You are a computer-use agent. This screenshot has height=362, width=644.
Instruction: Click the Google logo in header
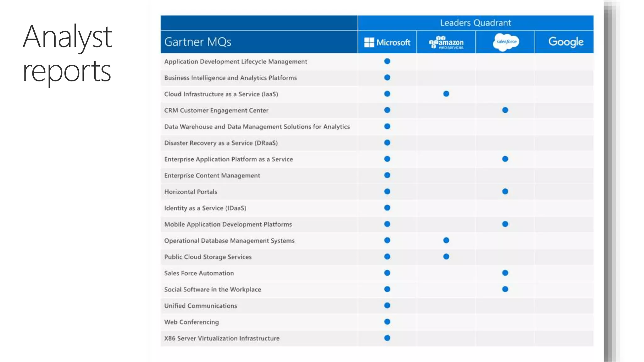[x=566, y=42]
